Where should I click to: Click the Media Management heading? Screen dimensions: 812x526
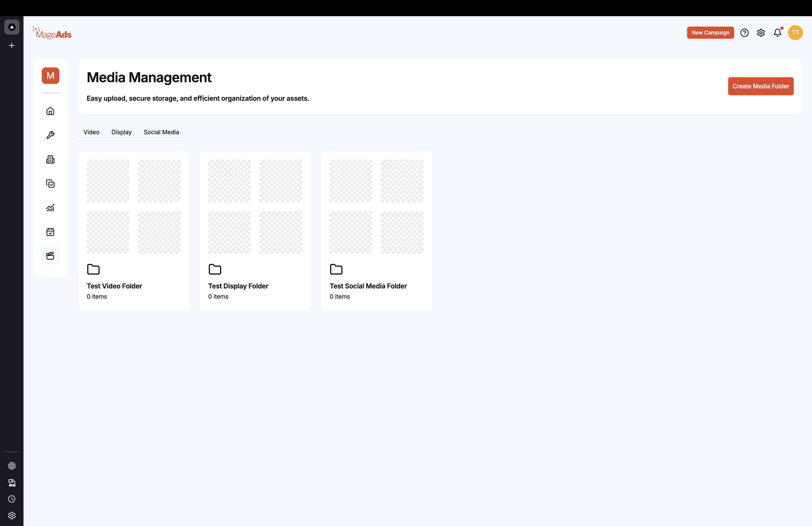click(149, 78)
